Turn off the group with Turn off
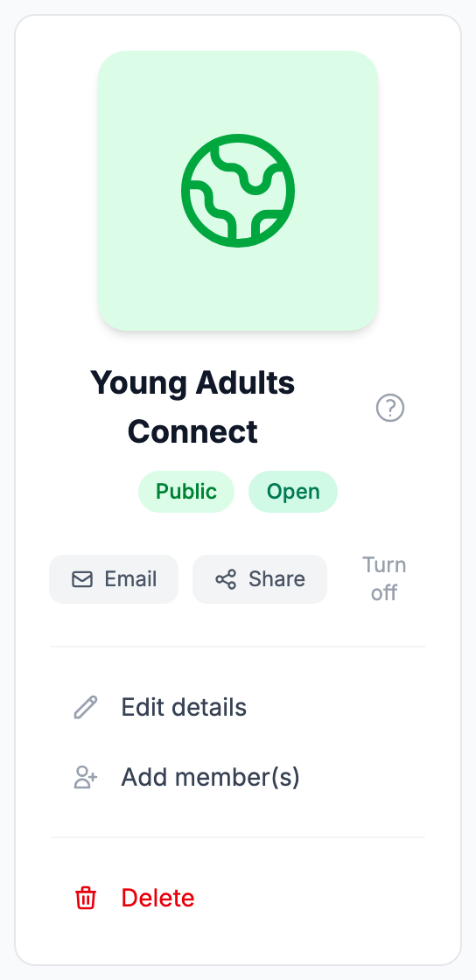 click(384, 578)
